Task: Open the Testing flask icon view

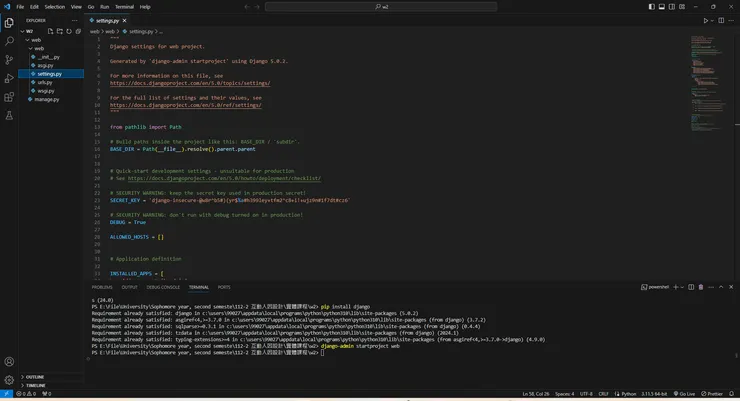Action: tap(9, 116)
